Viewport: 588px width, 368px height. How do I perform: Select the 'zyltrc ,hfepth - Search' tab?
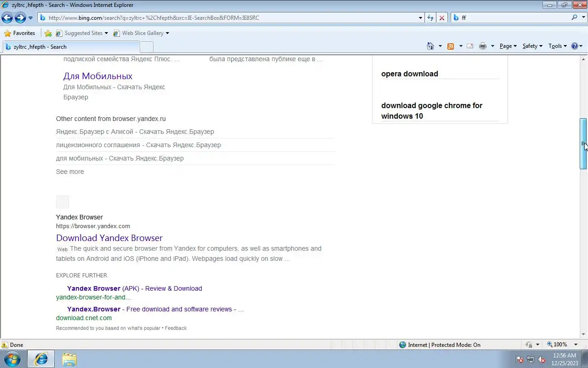coord(70,47)
